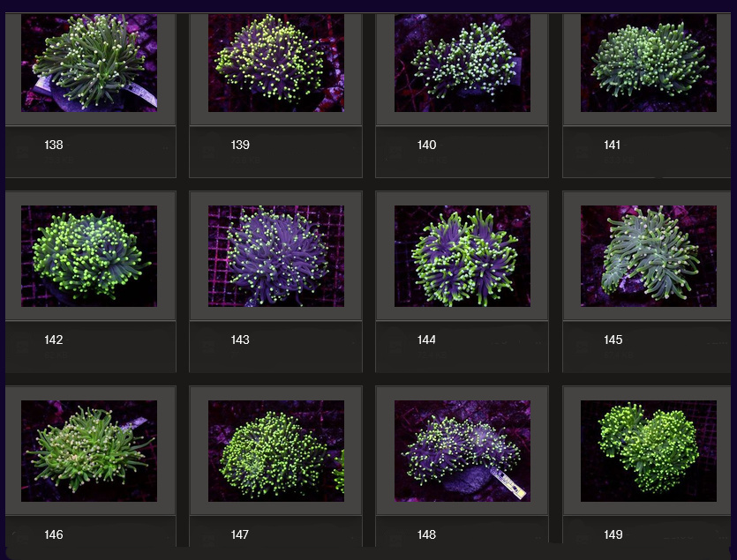
Task: Open the coral photo for item 148
Action: tap(462, 451)
